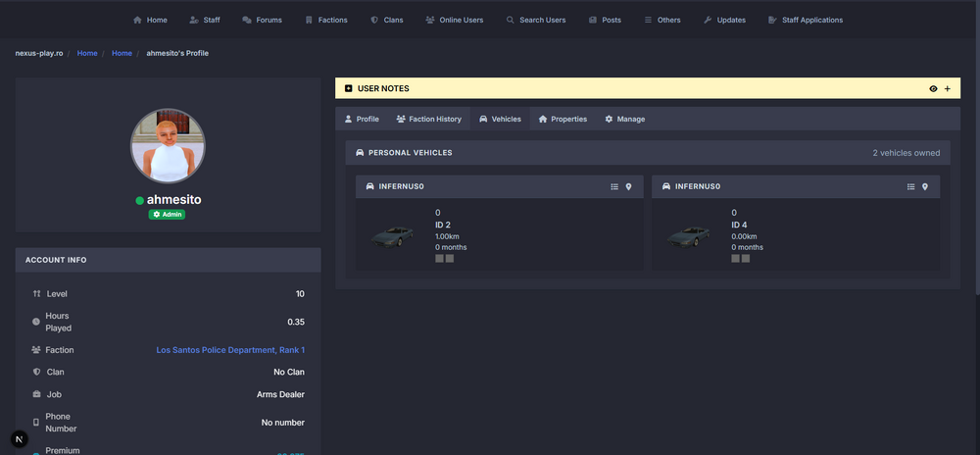
Task: Switch to the Properties tab
Action: (x=563, y=119)
